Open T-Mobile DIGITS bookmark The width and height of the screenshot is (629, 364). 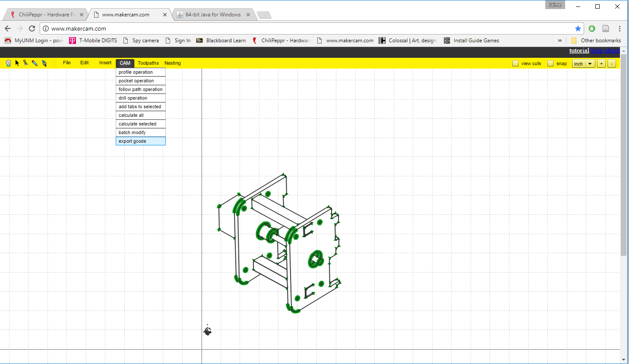click(x=93, y=41)
